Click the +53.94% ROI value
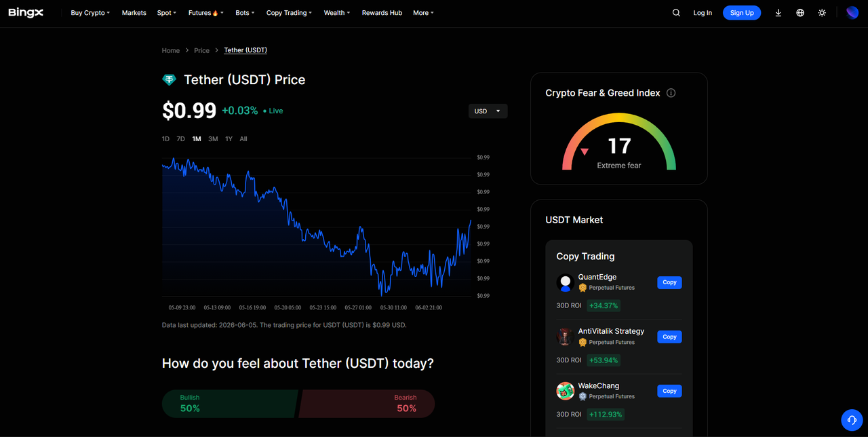 coord(604,360)
